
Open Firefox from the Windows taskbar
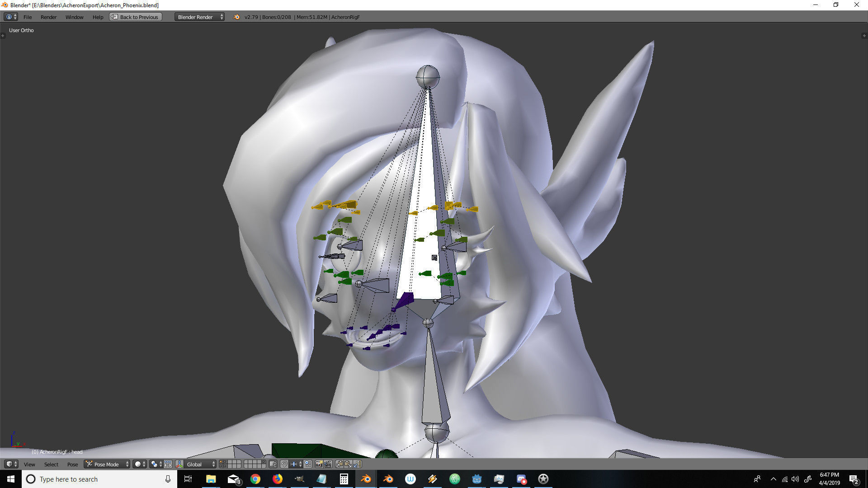[x=277, y=479]
